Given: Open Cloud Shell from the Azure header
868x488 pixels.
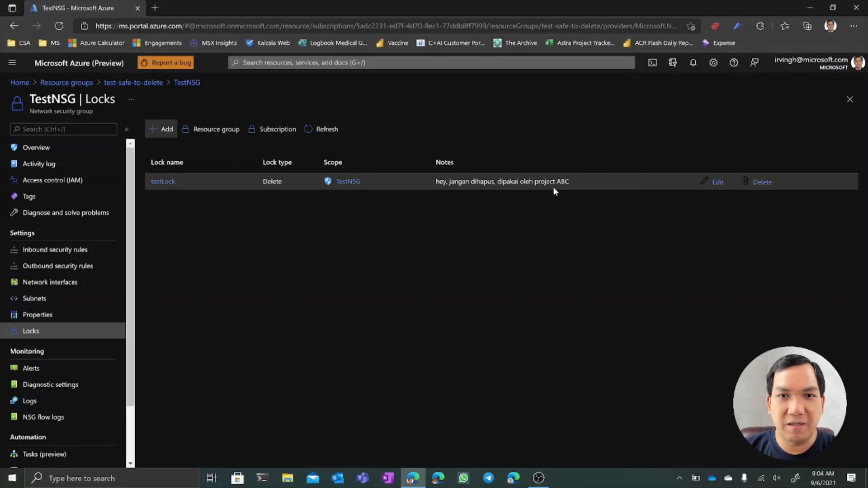Looking at the screenshot, I should pos(652,63).
